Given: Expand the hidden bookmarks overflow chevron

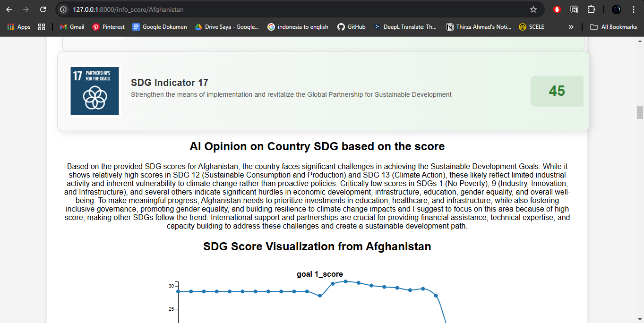Looking at the screenshot, I should point(571,27).
